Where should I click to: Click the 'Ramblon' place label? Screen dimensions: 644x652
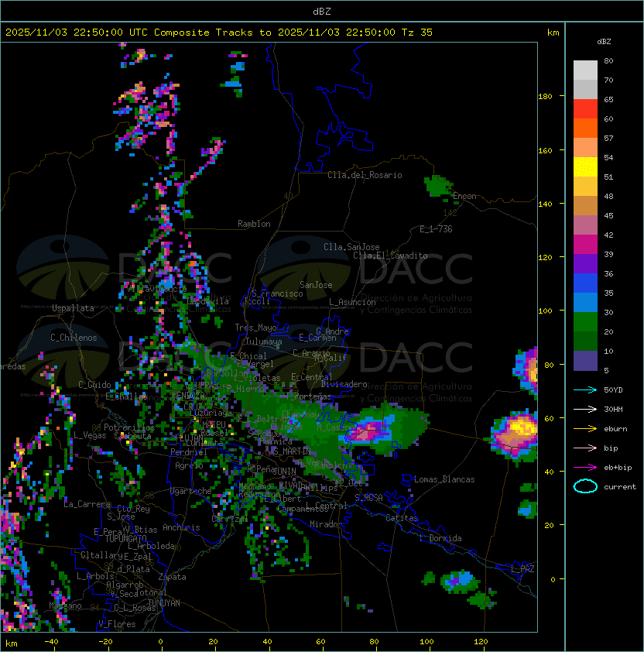[254, 224]
